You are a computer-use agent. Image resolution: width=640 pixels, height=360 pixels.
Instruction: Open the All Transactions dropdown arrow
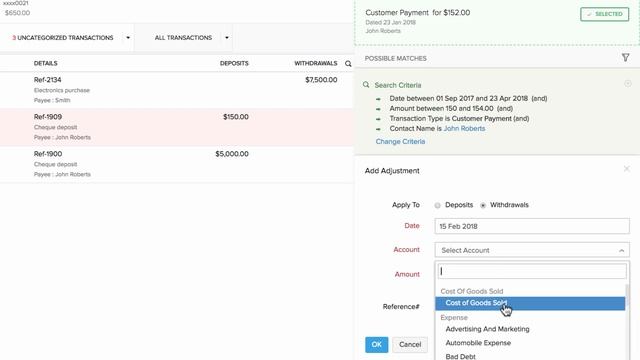pos(227,38)
